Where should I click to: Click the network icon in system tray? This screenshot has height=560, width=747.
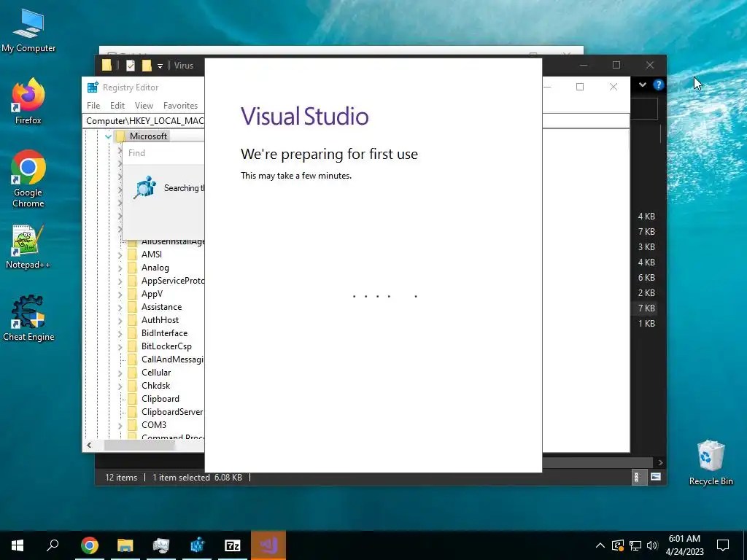(635, 545)
